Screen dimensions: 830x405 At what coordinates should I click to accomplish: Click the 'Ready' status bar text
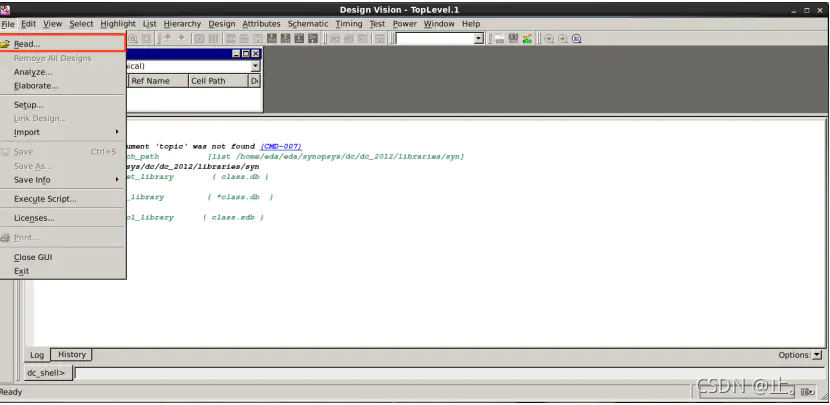pos(11,392)
